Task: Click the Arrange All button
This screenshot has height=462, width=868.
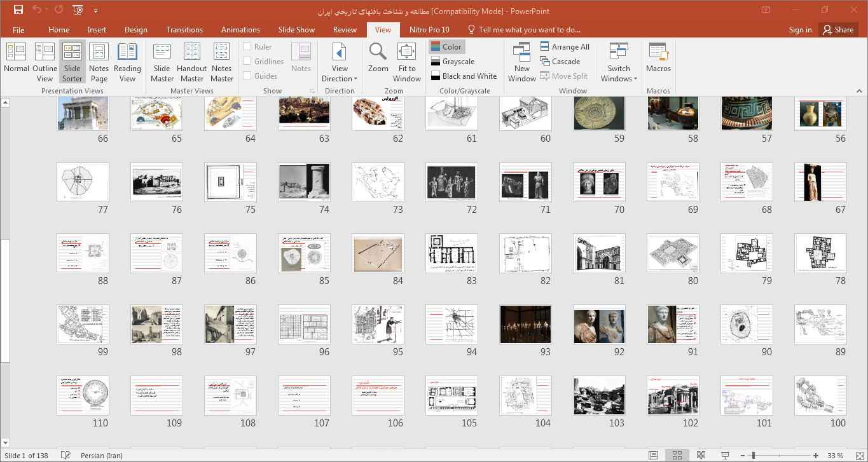Action: coord(565,46)
